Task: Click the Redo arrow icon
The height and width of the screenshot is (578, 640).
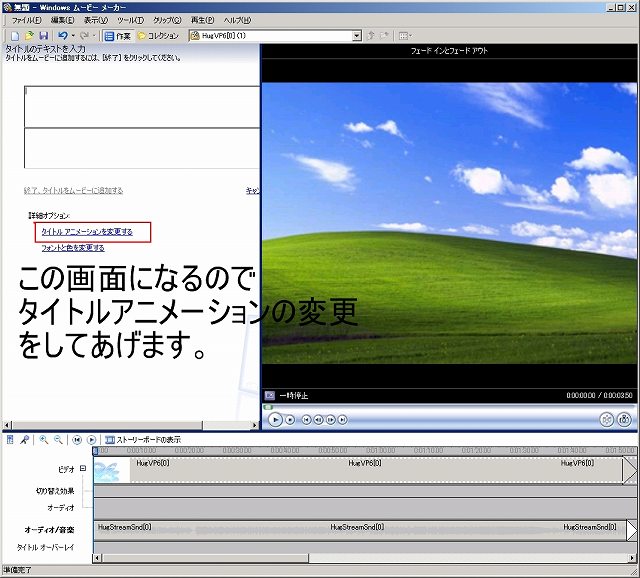Action: point(84,36)
